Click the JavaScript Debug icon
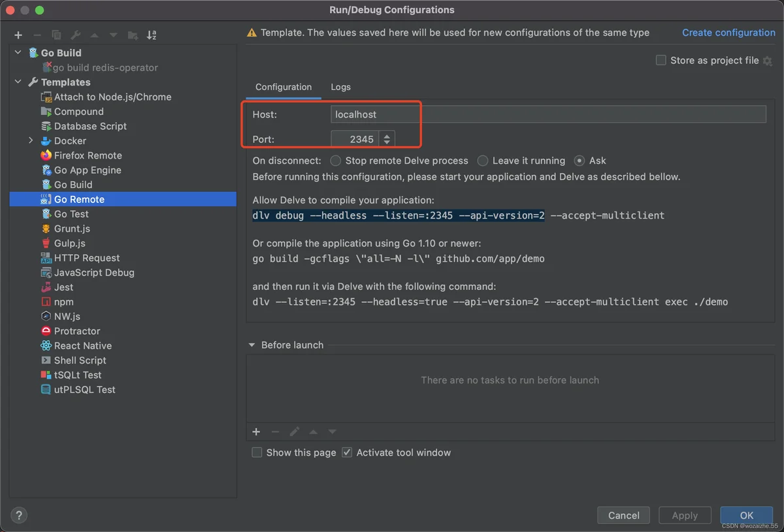 [46, 272]
